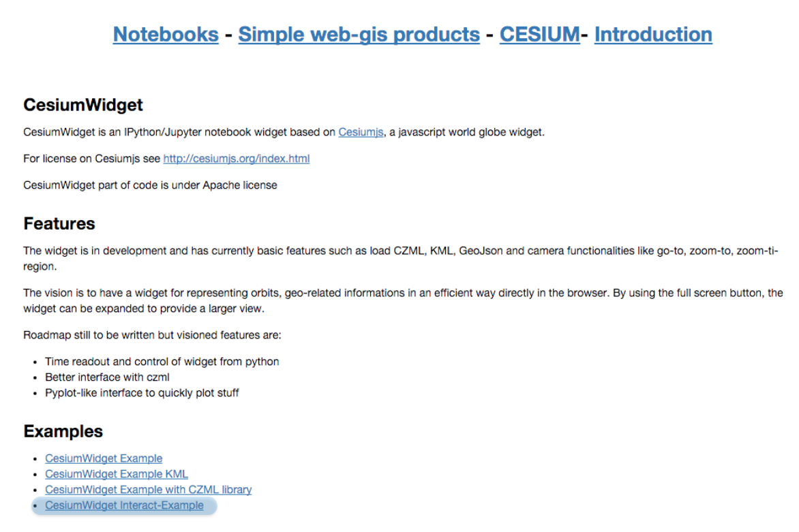Image resolution: width=799 pixels, height=532 pixels.
Task: Open the cesiumjs.org/index.html license URL
Action: tap(237, 159)
